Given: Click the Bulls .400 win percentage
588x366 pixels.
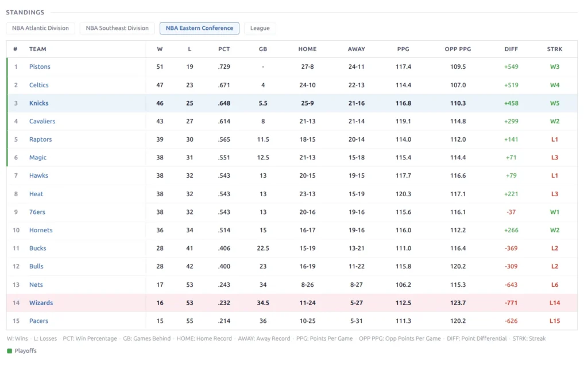Looking at the screenshot, I should (x=225, y=266).
